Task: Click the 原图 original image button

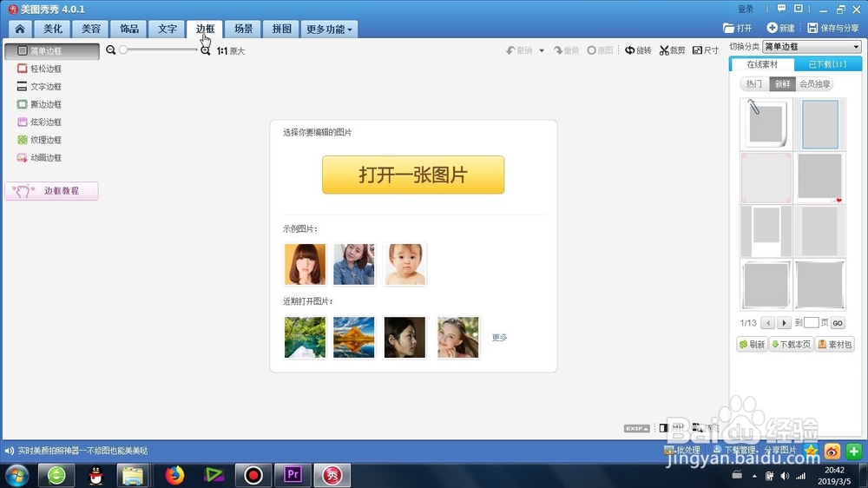Action: coord(600,50)
